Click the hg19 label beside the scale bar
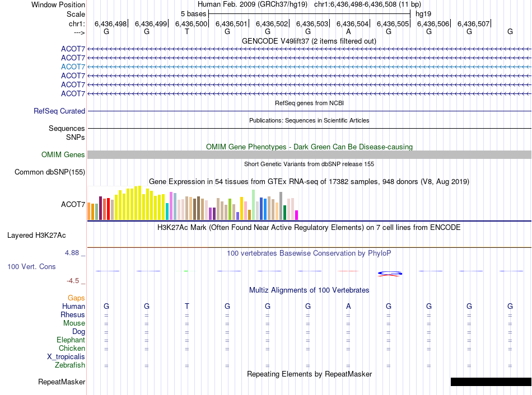The width and height of the screenshot is (532, 395). click(x=423, y=14)
